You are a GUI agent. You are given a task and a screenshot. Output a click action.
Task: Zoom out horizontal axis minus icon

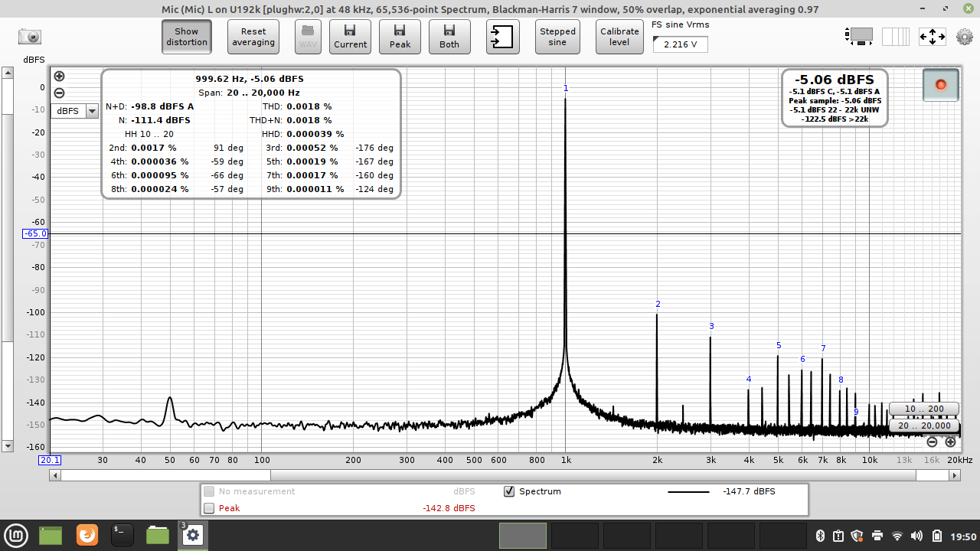[932, 442]
